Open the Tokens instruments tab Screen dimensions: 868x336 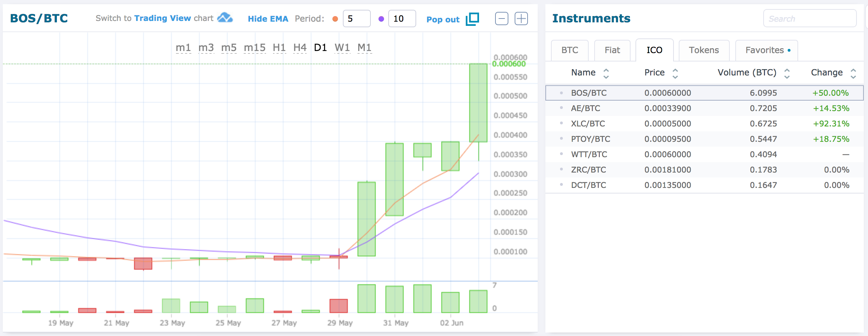point(704,50)
